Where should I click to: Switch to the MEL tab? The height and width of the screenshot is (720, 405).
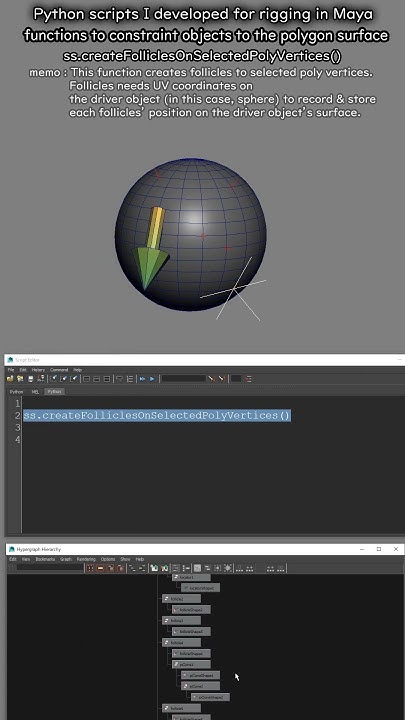[x=35, y=392]
